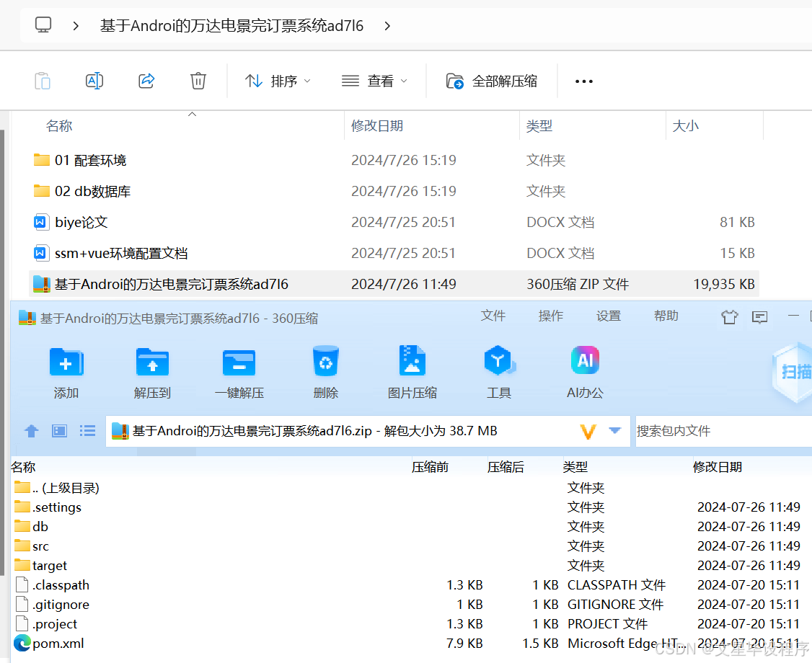Open the three-dot more options menu
Screen dimensions: 812x663
[583, 81]
